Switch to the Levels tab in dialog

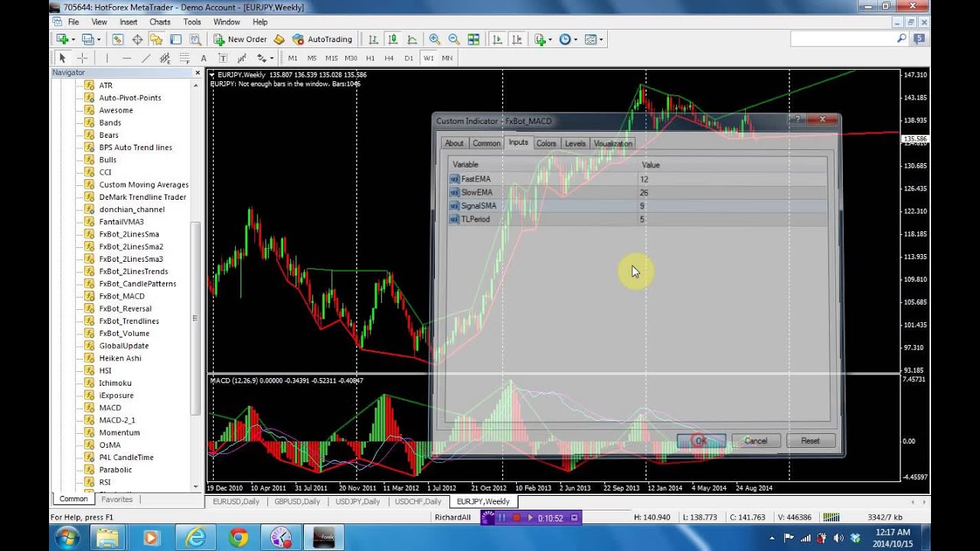tap(575, 143)
